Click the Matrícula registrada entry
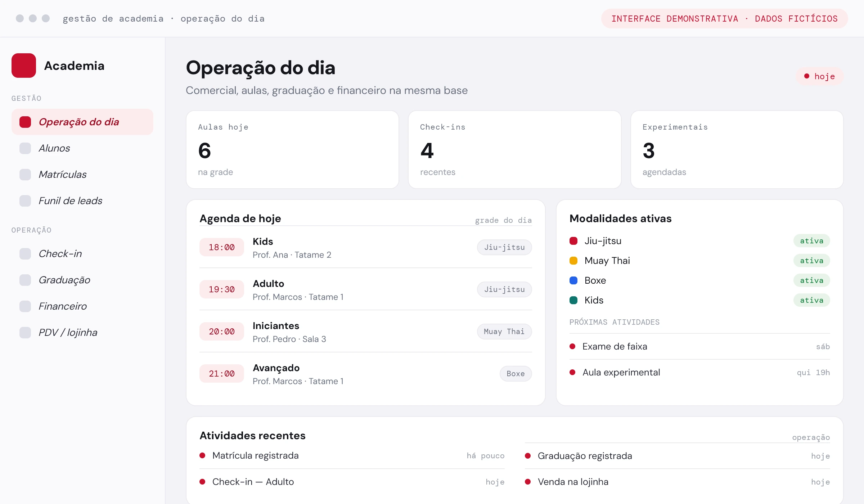Image resolution: width=864 pixels, height=504 pixels. tap(352, 456)
